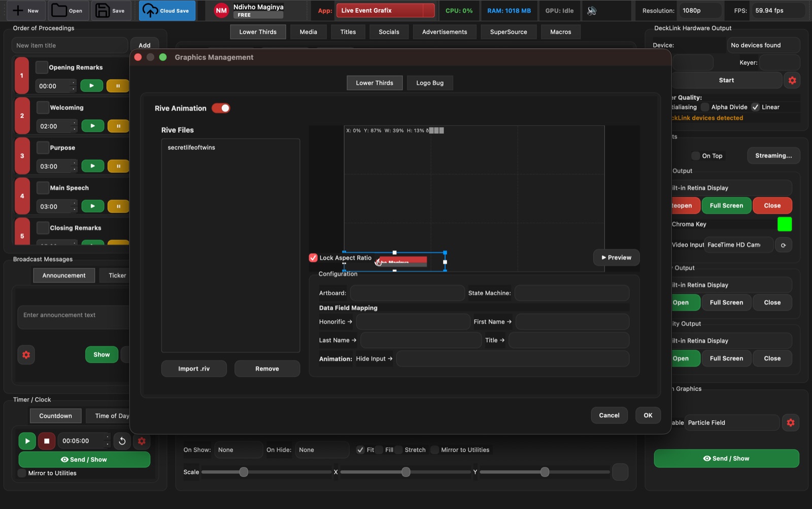
Task: Confirm the dialog with OK
Action: pyautogui.click(x=648, y=415)
